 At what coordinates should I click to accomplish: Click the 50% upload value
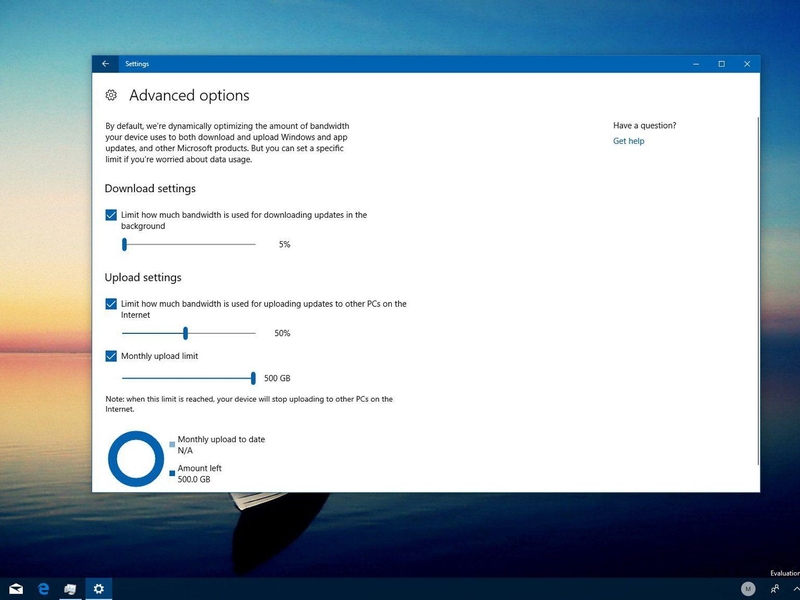click(x=282, y=333)
